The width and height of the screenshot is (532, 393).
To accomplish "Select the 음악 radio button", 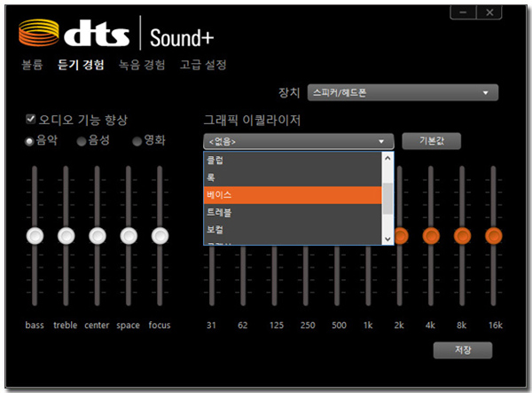I will [31, 140].
